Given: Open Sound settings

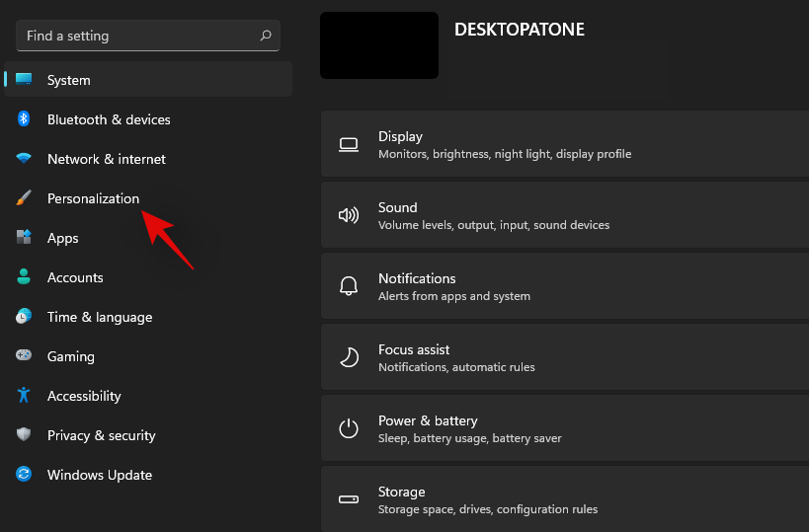Looking at the screenshot, I should 565,215.
